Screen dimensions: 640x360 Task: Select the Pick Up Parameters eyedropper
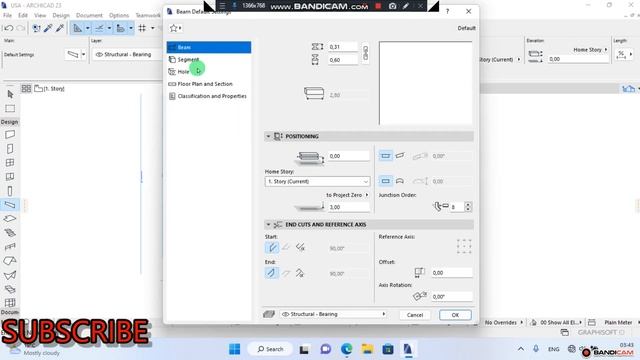coord(48,28)
